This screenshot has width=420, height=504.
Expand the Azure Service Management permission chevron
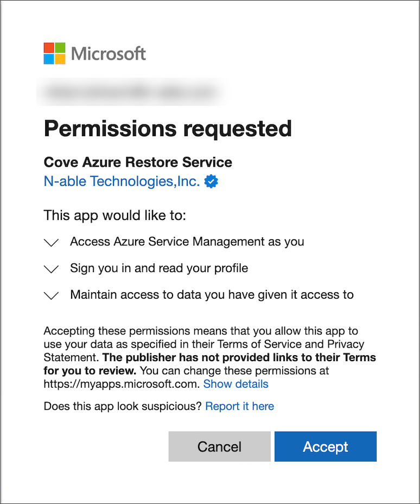(52, 242)
